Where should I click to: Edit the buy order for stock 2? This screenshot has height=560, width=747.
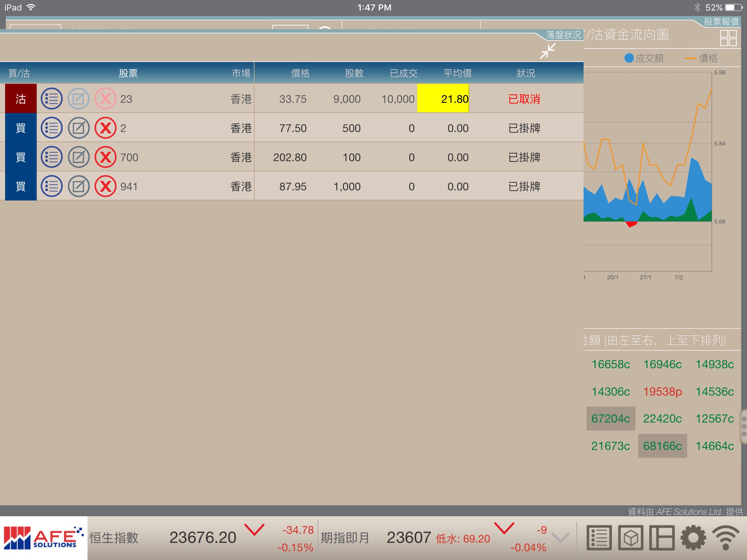point(78,128)
